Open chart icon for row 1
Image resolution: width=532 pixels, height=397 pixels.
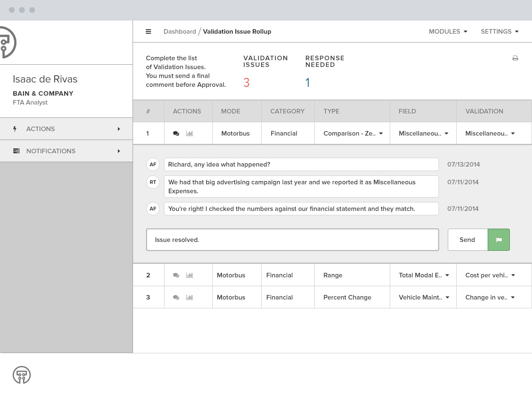pos(190,133)
